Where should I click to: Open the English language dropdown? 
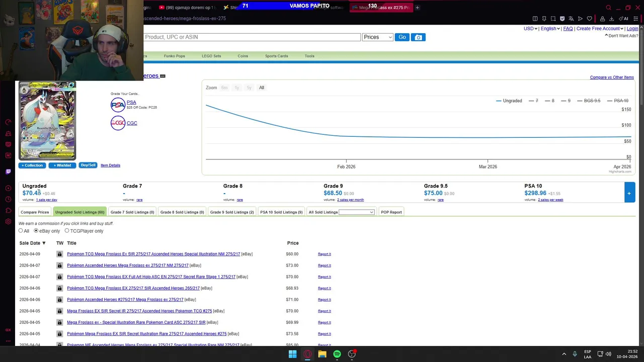click(x=550, y=29)
